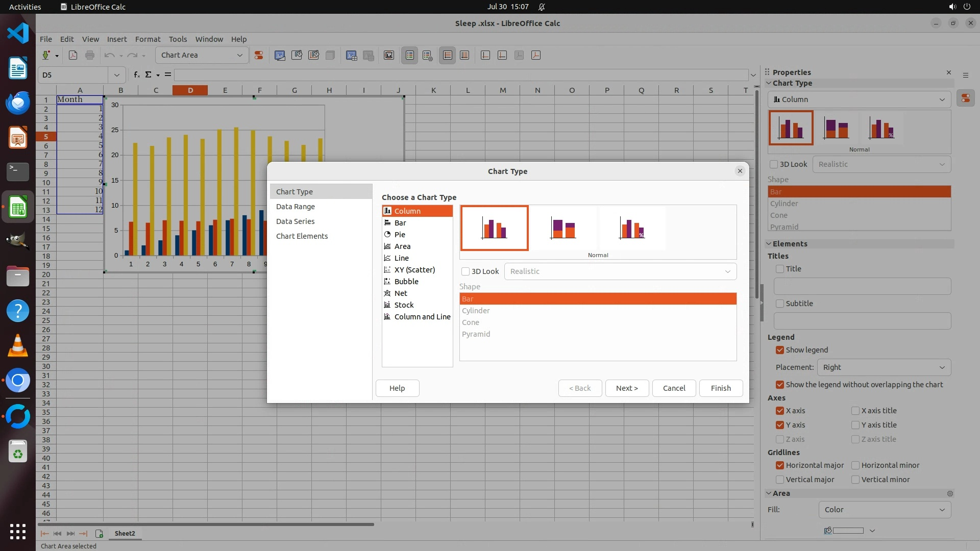Select the Percent Stacked column thumbnail in dialog
The image size is (980, 551).
click(x=632, y=228)
